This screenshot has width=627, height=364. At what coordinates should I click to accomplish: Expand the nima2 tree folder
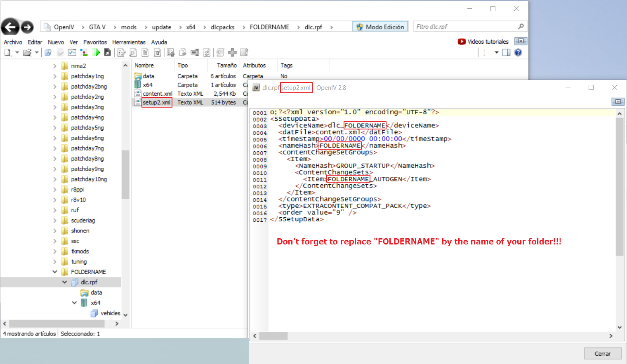[55, 66]
